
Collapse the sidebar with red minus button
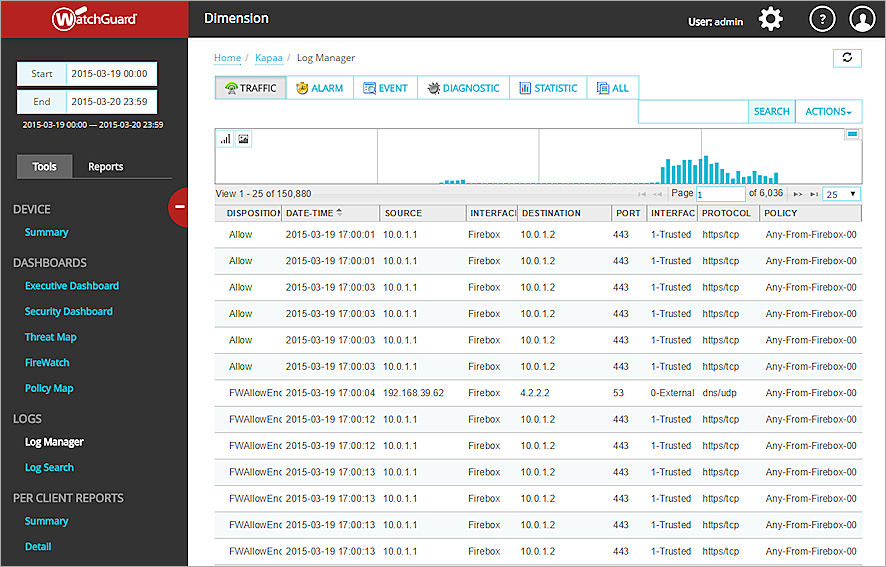pyautogui.click(x=179, y=207)
